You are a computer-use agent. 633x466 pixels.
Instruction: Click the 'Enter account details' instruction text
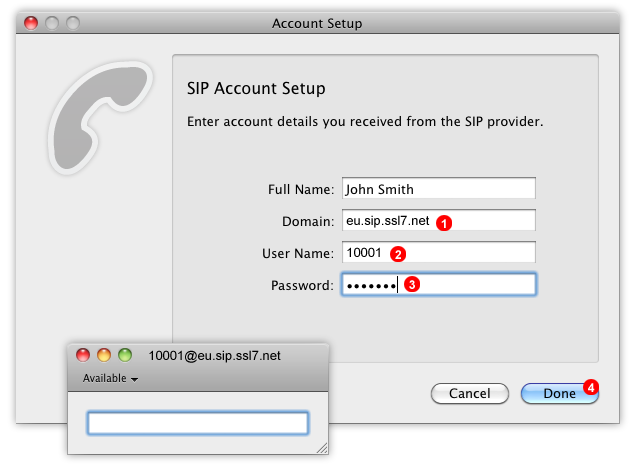click(x=365, y=122)
